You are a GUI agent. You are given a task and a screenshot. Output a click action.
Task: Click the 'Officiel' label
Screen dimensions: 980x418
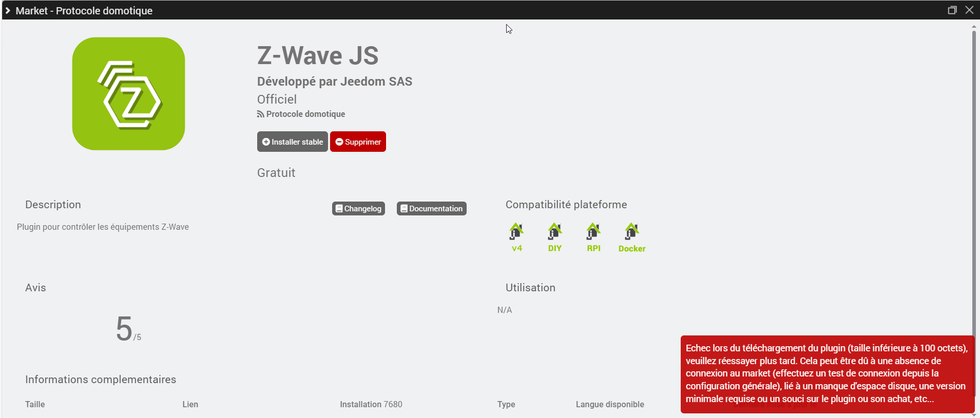coord(277,99)
